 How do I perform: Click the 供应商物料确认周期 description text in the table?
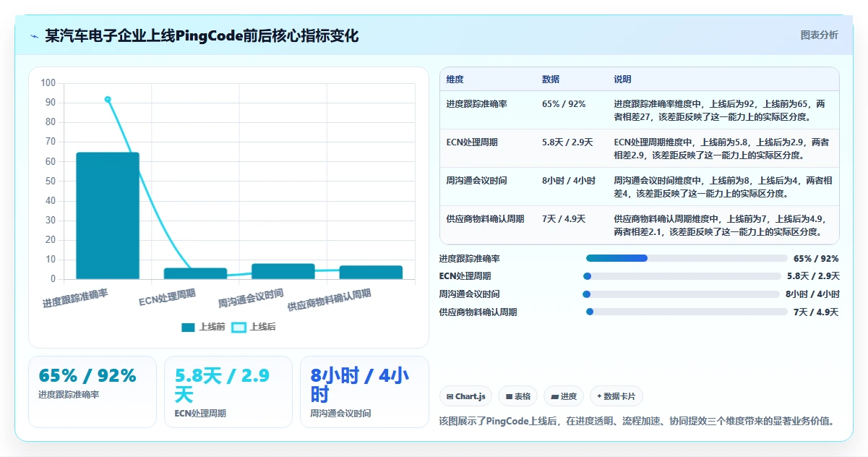coord(720,226)
